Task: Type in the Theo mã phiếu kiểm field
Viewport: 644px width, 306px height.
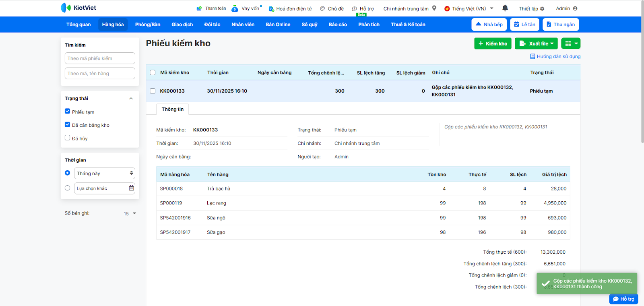Action: click(x=100, y=58)
